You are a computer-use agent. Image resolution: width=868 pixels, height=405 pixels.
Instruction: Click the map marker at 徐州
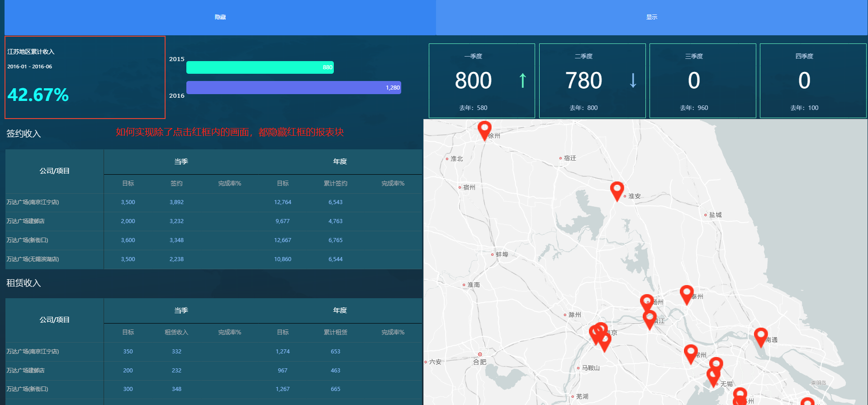484,131
